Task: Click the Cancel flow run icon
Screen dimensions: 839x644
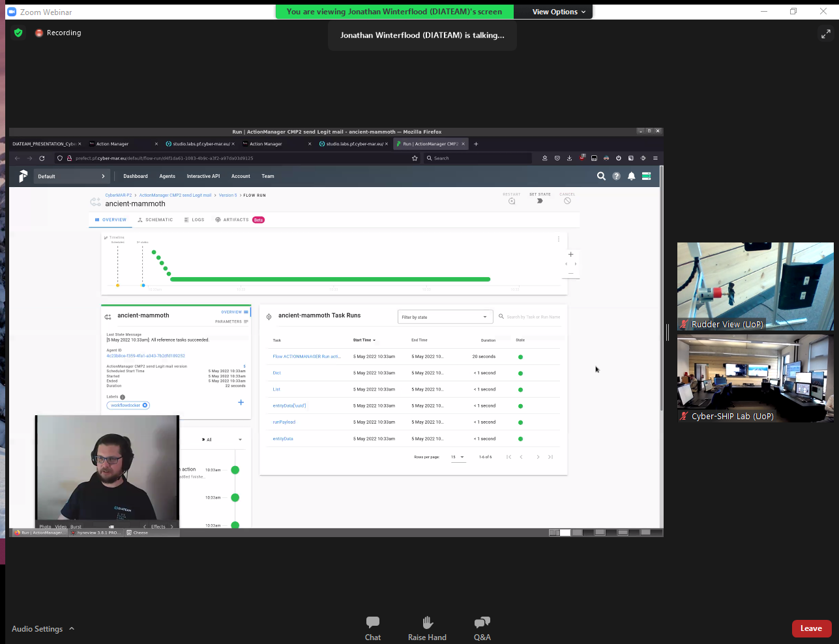Action: click(x=567, y=201)
